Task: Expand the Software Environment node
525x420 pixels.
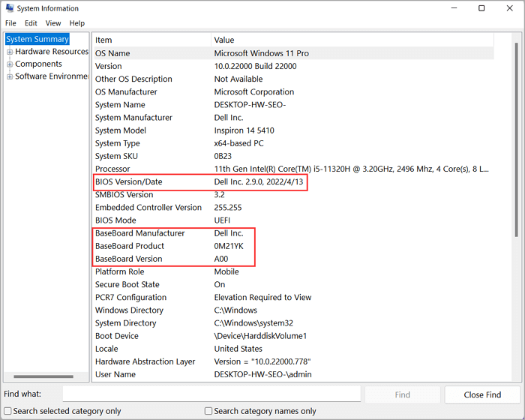Action: click(10, 76)
